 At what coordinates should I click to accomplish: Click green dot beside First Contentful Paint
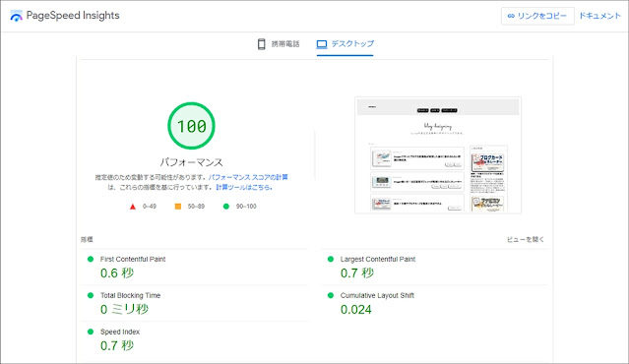(x=91, y=260)
